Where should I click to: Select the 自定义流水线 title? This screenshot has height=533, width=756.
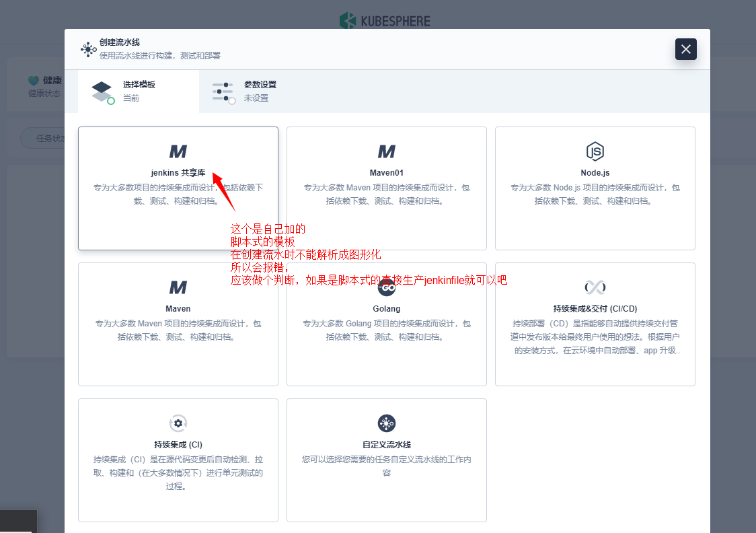(387, 445)
